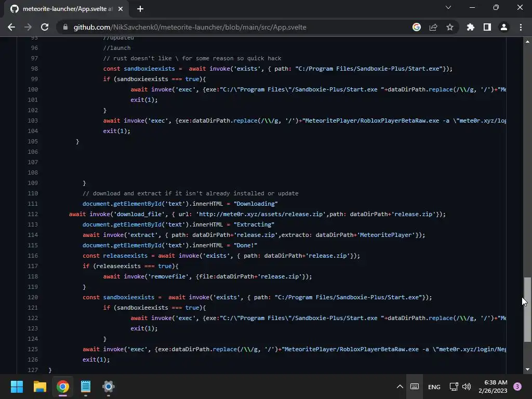This screenshot has height=399, width=532.
Task: Share this page via share icon
Action: (433, 27)
